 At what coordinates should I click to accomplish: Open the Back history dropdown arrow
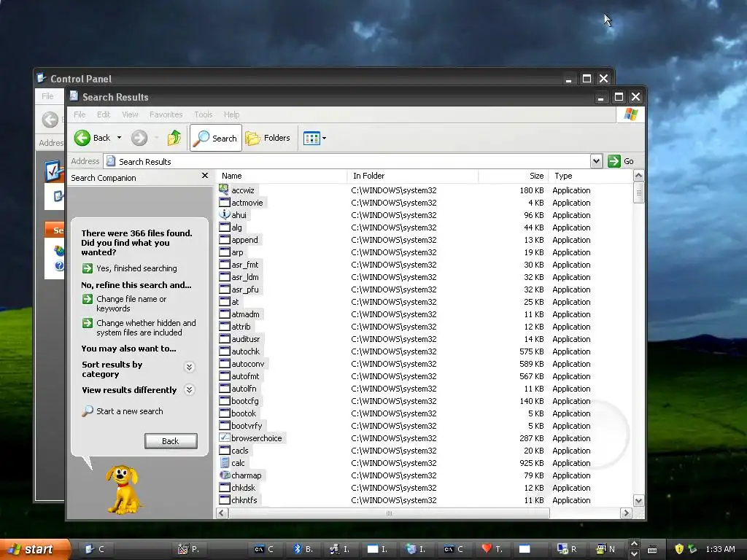coord(119,138)
